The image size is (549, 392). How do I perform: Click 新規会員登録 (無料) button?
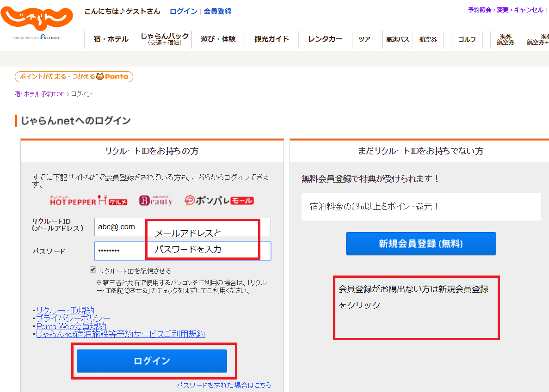click(421, 244)
